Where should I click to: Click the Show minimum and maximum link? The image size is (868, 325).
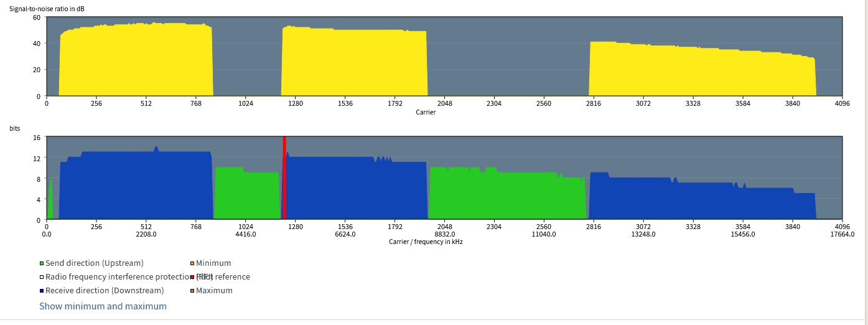tap(103, 306)
